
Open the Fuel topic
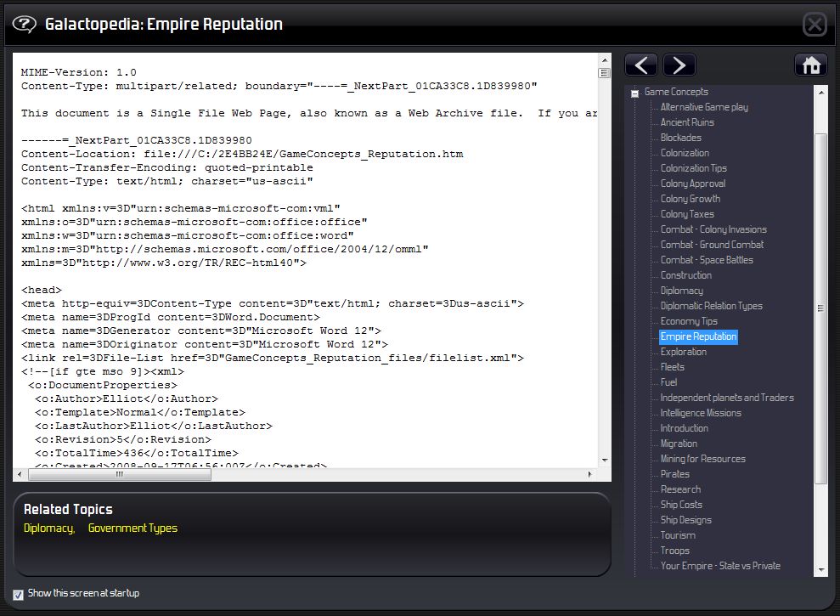tap(668, 382)
